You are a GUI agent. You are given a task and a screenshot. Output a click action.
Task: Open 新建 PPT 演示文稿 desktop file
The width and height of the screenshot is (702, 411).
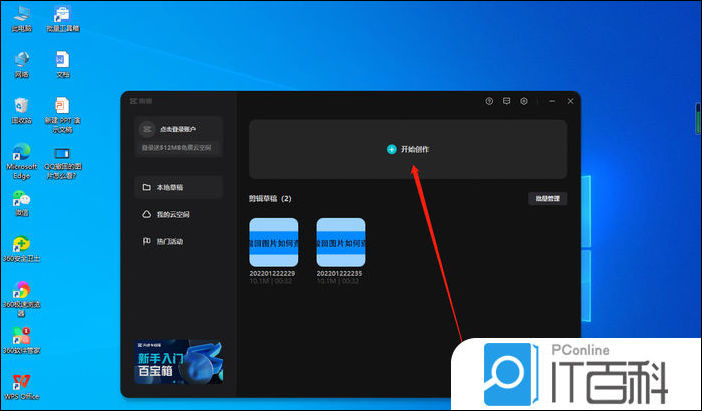[62, 115]
